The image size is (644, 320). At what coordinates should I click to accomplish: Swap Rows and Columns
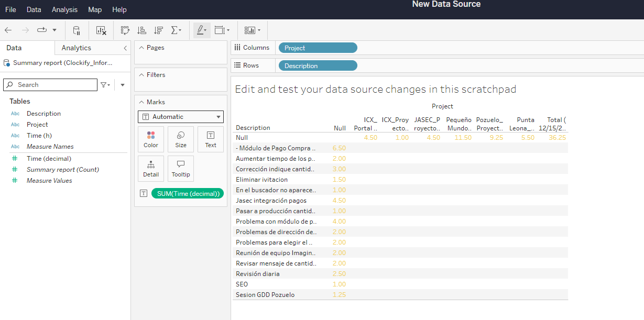(125, 30)
